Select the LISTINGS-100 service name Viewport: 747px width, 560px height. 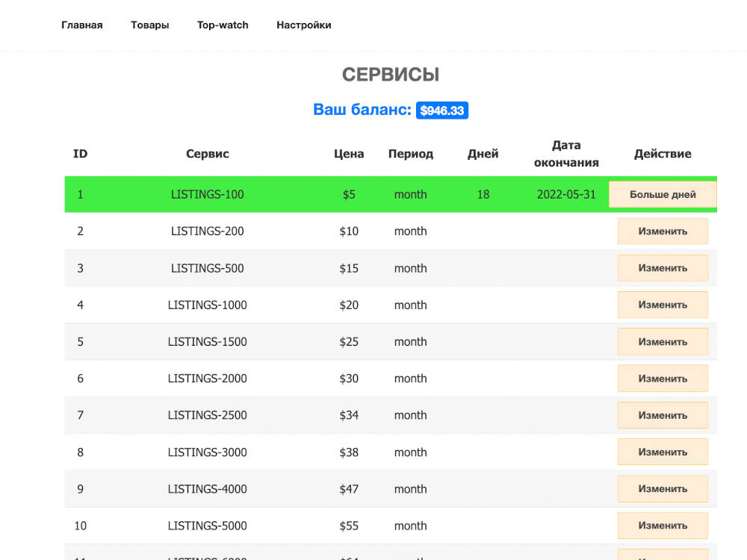207,194
